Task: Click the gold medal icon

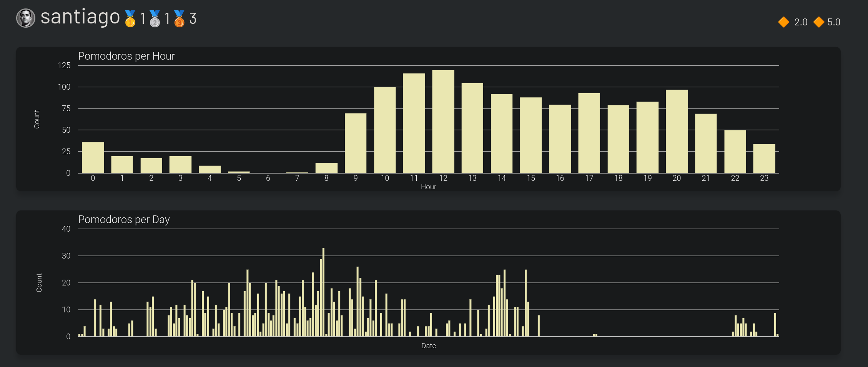Action: 130,20
